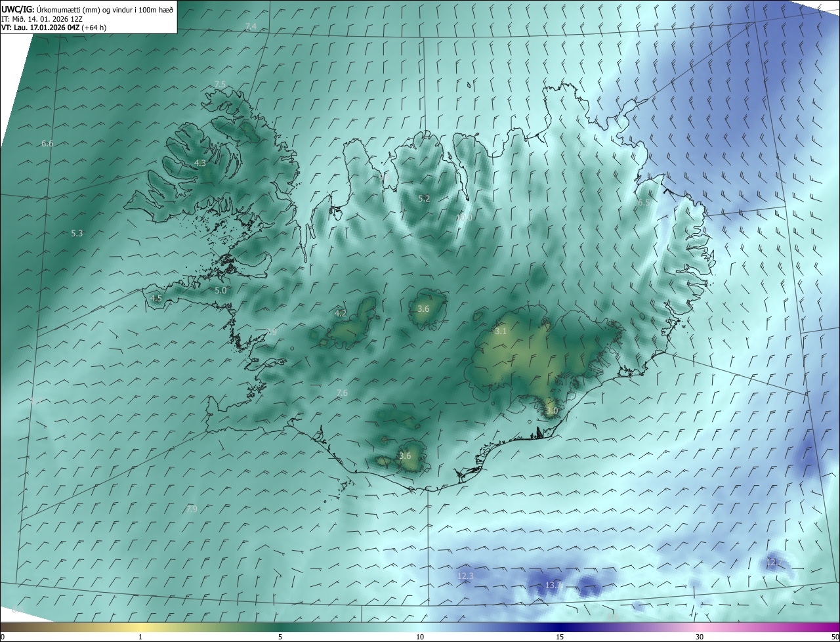Click the legend tick label '5'
This screenshot has height=642, width=840.
[x=280, y=637]
